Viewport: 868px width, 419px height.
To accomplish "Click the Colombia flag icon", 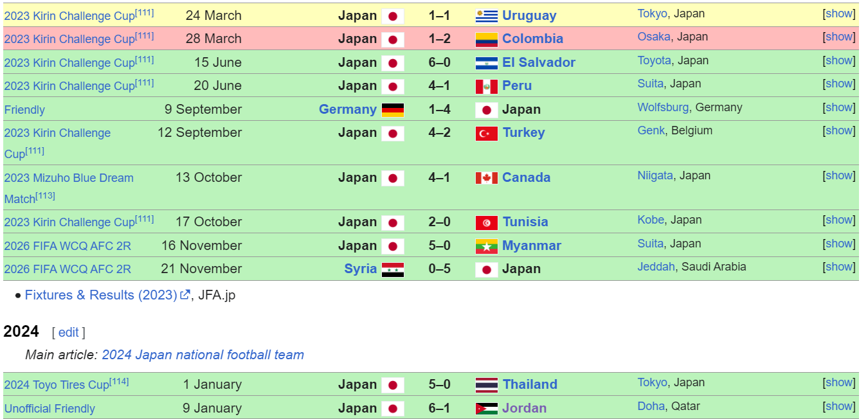I will (486, 39).
